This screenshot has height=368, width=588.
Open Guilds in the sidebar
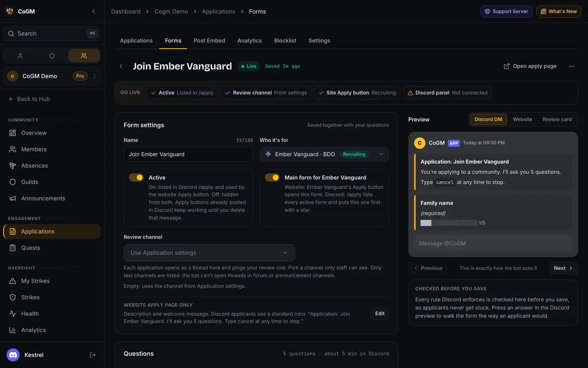[x=52, y=182]
